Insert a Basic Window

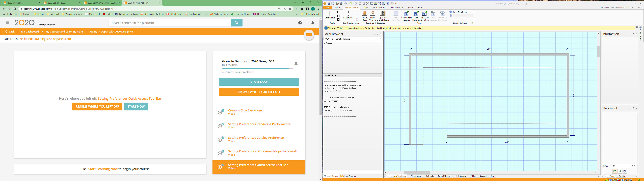click(x=372, y=16)
